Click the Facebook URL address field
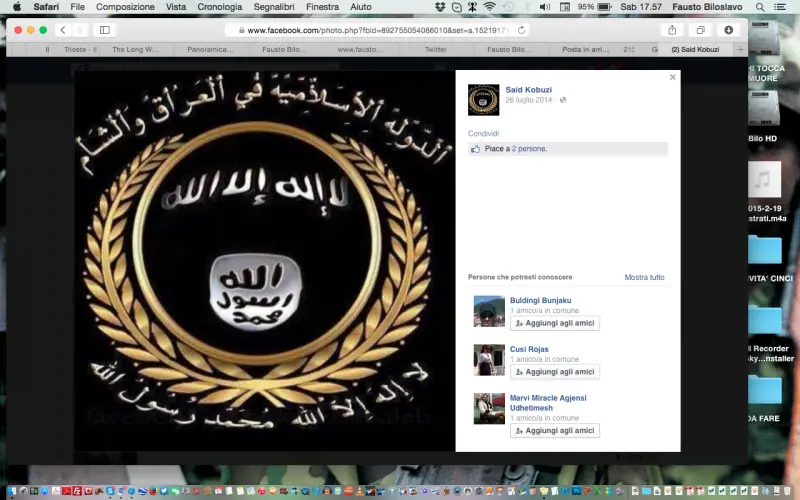 click(378, 30)
